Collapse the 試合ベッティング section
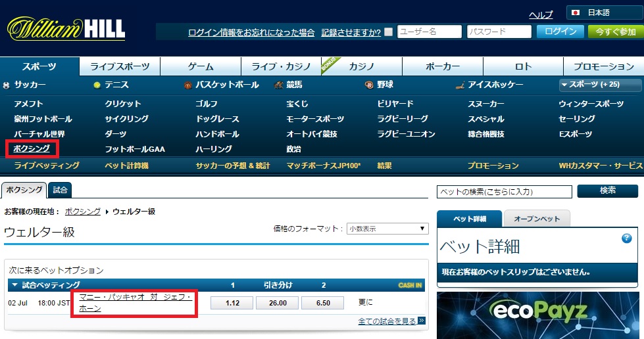Viewport: 644px width, 339px height. [x=15, y=284]
